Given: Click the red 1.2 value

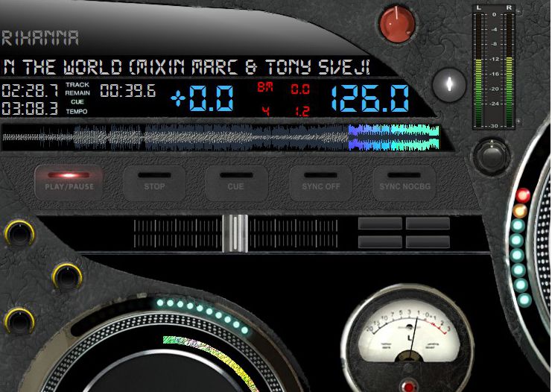Looking at the screenshot, I should click(x=302, y=111).
